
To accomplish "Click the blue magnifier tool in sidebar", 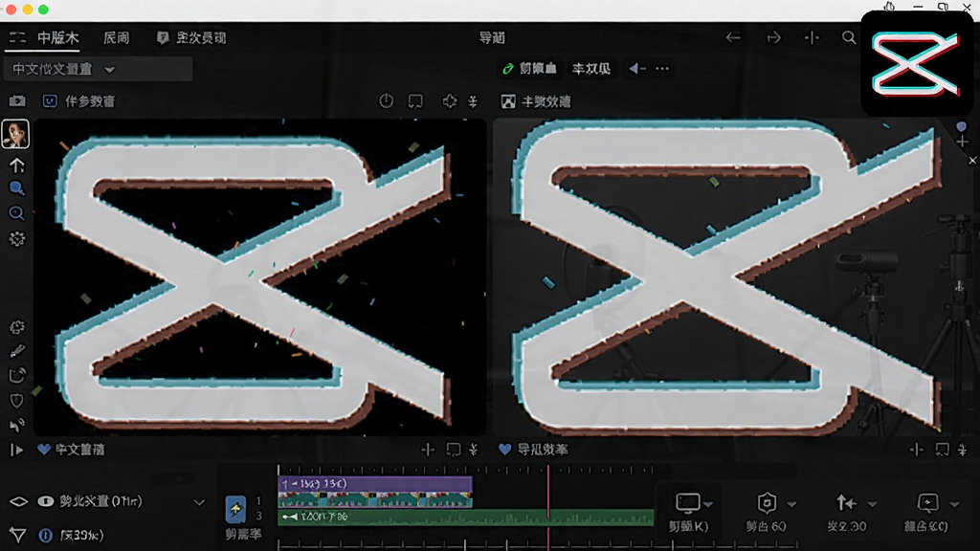I will 17,188.
